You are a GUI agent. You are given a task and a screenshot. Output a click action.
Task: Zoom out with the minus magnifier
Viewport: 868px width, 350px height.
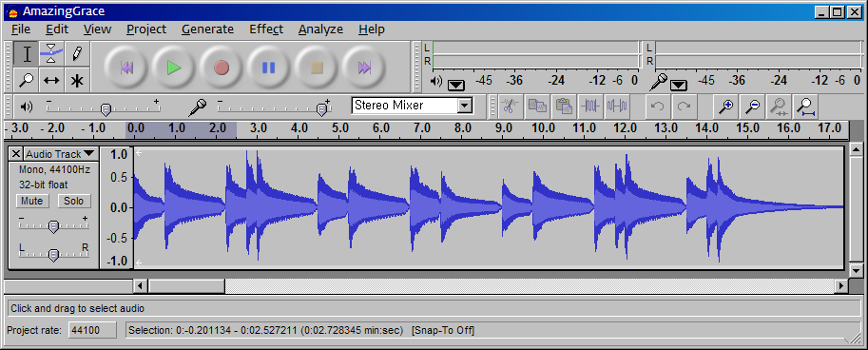[752, 107]
